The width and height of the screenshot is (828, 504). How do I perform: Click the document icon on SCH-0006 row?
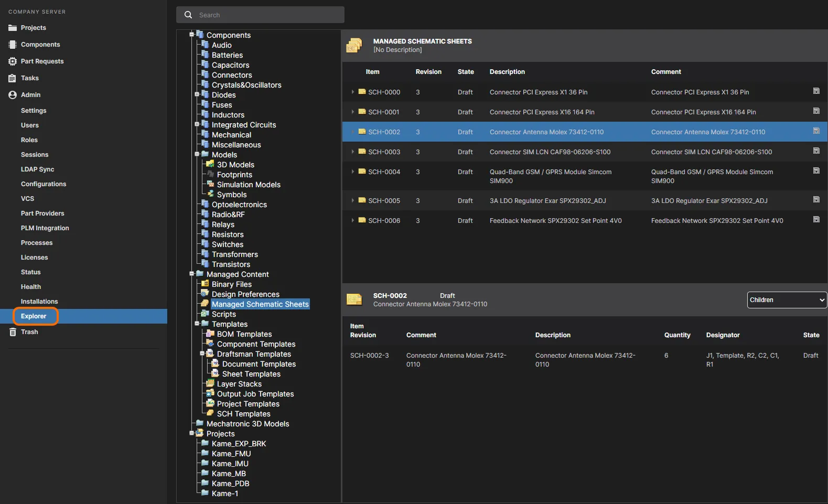tap(816, 220)
